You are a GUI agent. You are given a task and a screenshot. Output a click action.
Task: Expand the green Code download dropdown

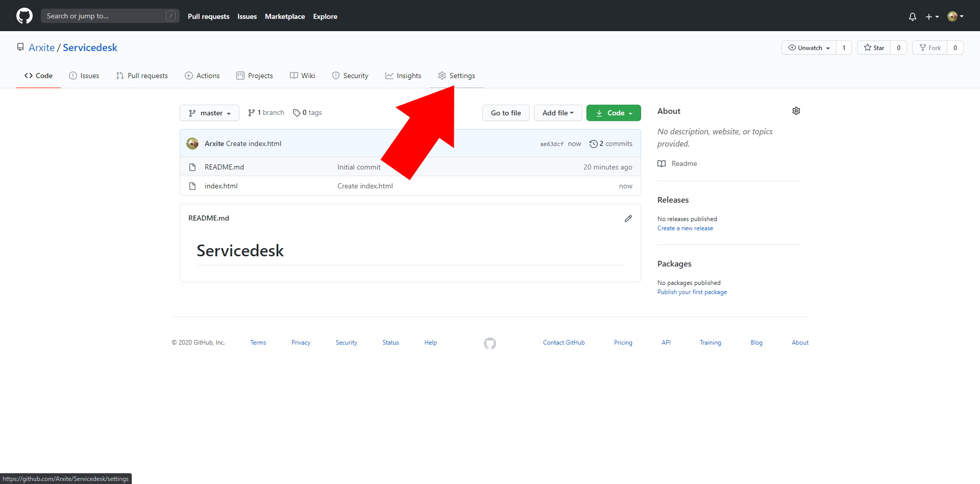(x=614, y=113)
